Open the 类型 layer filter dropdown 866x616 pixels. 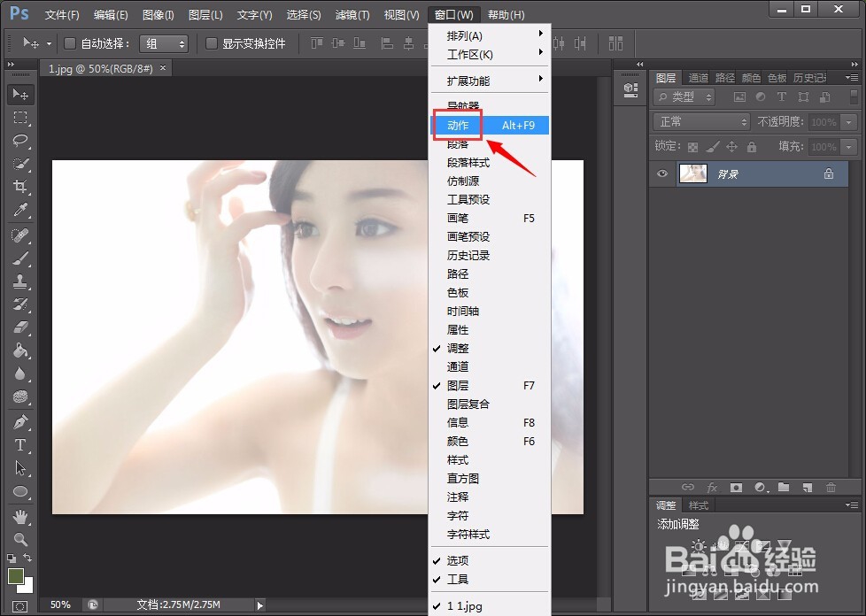pos(684,97)
